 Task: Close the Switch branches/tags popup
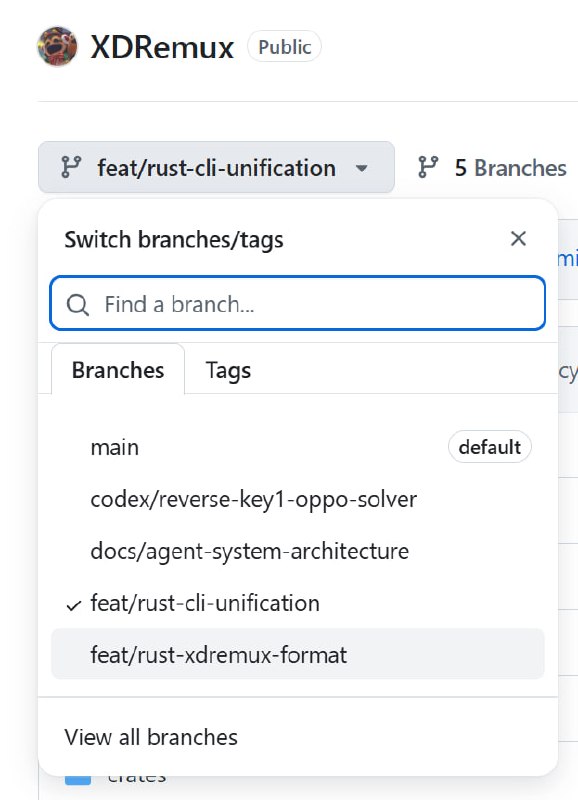pyautogui.click(x=518, y=238)
